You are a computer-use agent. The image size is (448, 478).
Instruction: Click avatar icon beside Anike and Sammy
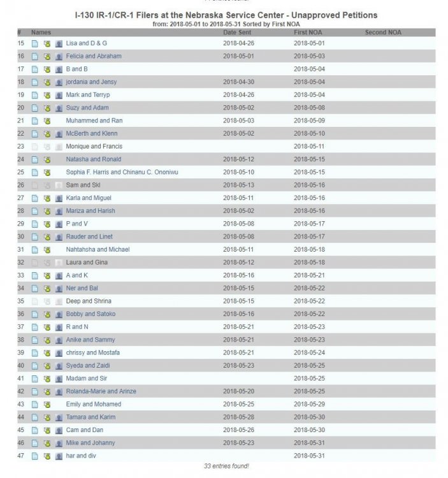[x=59, y=340]
